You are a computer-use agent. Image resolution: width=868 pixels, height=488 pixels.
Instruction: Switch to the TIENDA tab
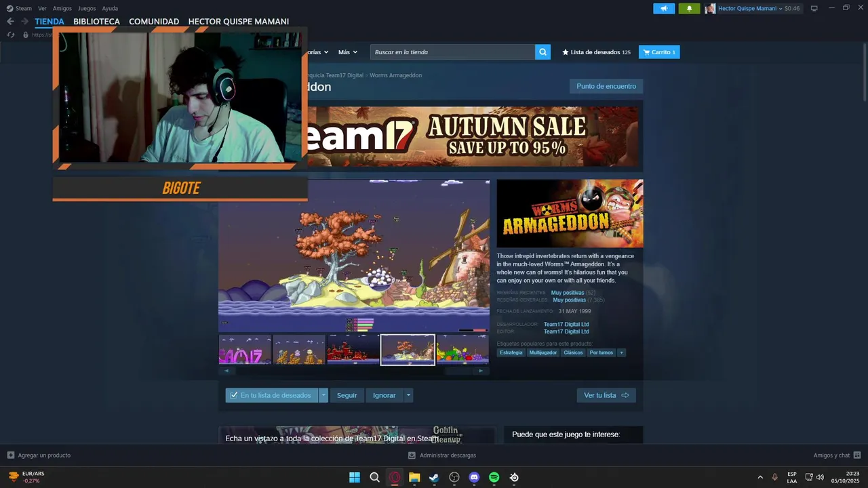[50, 22]
